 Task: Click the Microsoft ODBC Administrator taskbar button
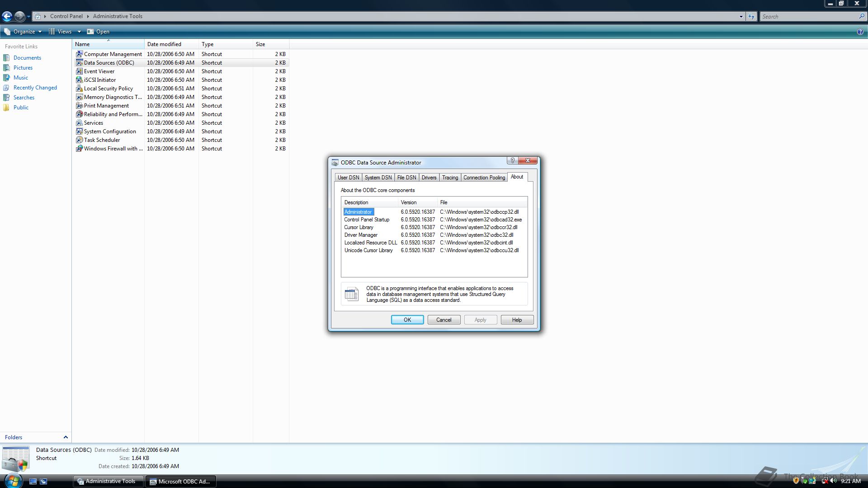tap(180, 481)
